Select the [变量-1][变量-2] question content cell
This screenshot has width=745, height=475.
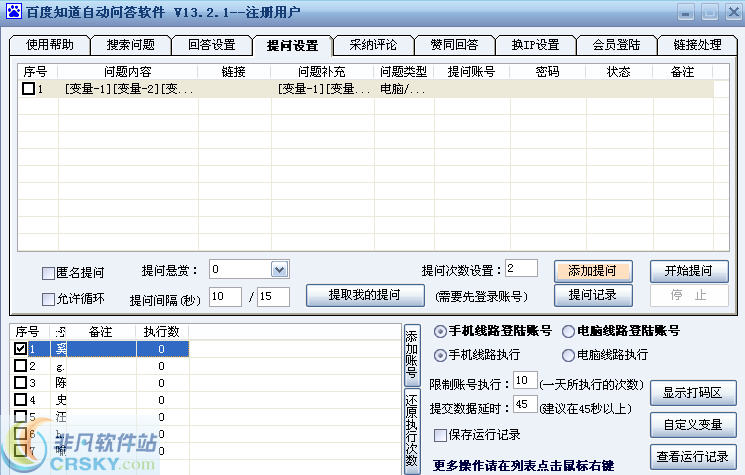[x=128, y=89]
